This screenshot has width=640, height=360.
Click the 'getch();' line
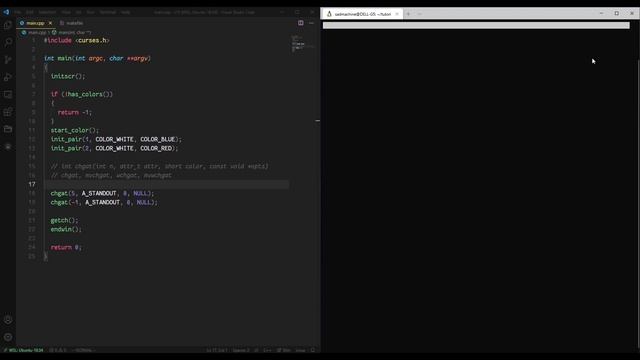click(x=64, y=220)
